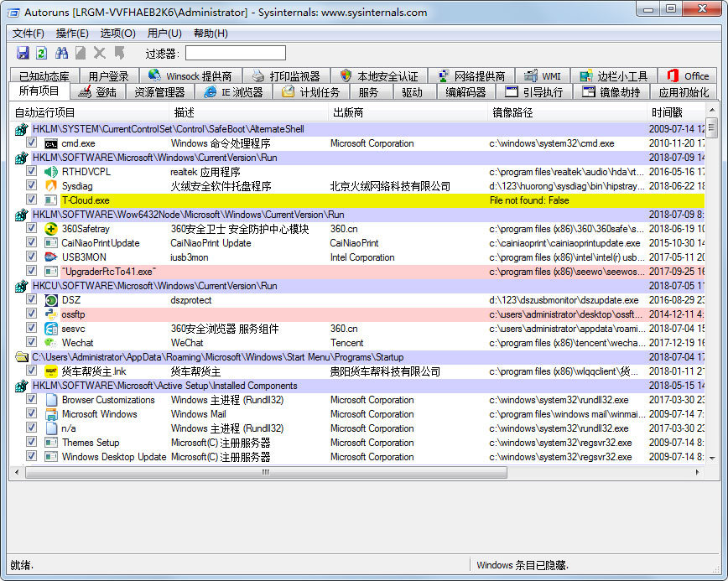Click the cmd.exe console icon
This screenshot has width=728, height=581.
(x=51, y=144)
